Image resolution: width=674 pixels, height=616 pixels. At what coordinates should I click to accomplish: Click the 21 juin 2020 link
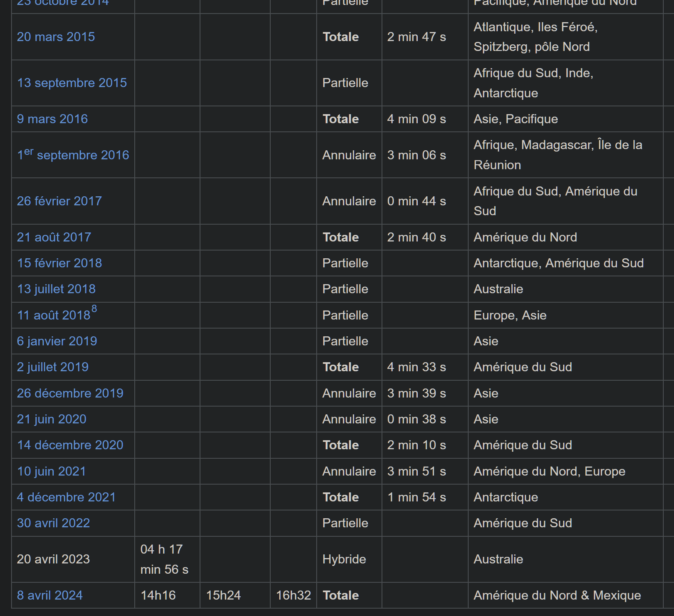[51, 419]
